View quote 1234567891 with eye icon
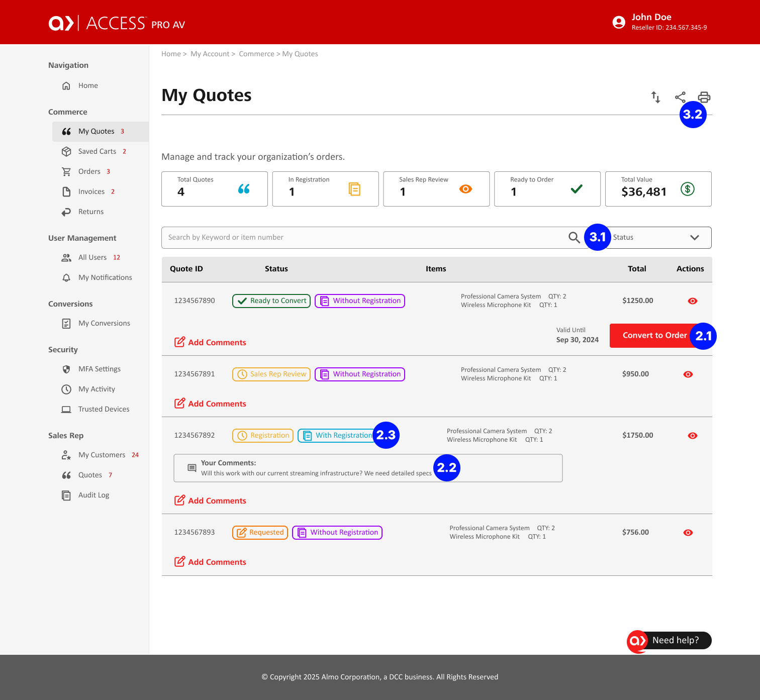This screenshot has width=760, height=700. 688,374
